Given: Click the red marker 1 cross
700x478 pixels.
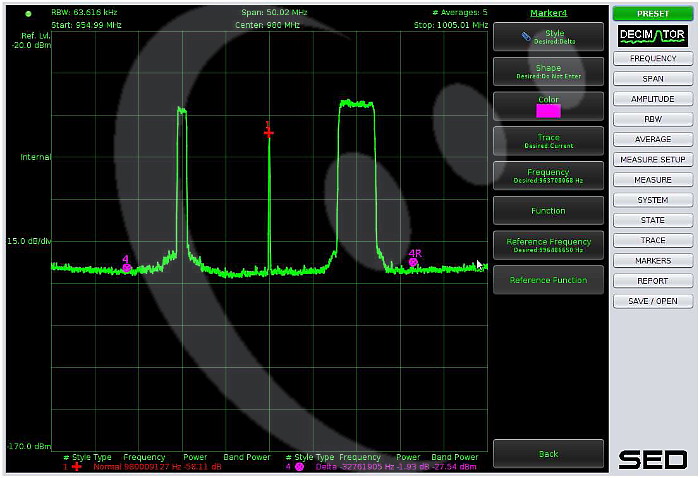Looking at the screenshot, I should click(x=268, y=132).
